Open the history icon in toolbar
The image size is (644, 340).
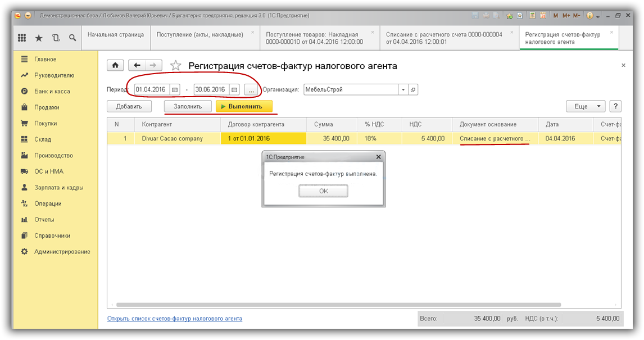pos(56,38)
